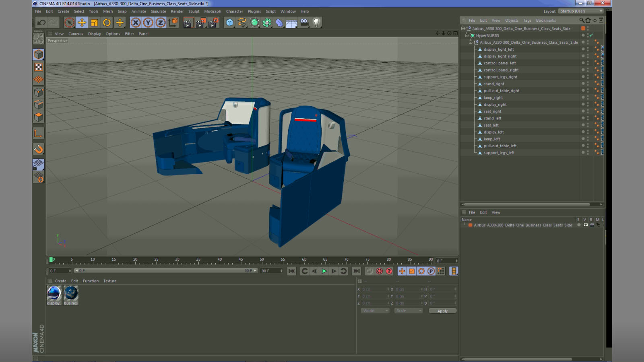Select the Live Selection tool
Image resolution: width=644 pixels, height=362 pixels.
(69, 23)
